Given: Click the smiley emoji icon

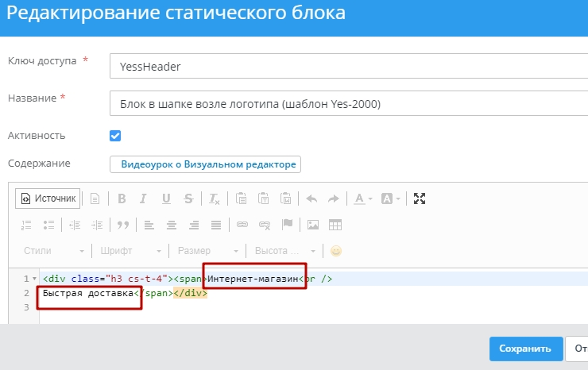Looking at the screenshot, I should [336, 251].
